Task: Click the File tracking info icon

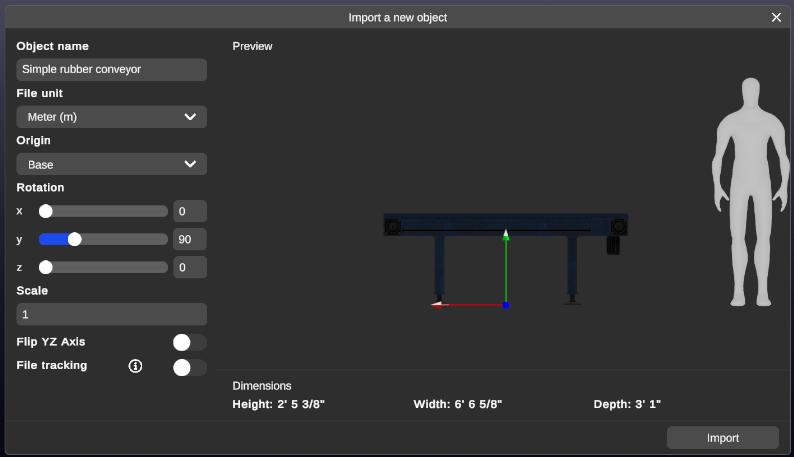Action: coord(135,366)
